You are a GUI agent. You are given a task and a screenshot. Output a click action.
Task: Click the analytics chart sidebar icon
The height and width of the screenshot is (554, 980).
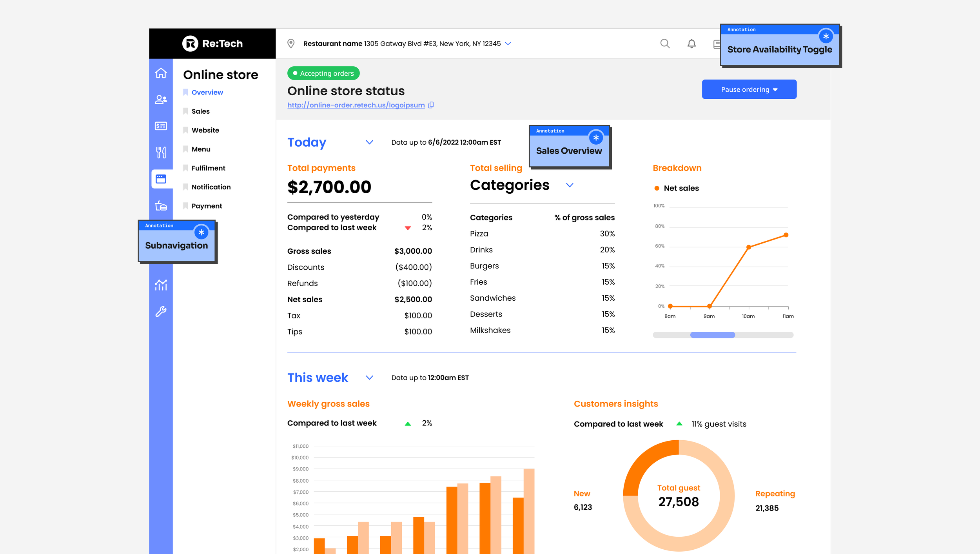click(161, 285)
